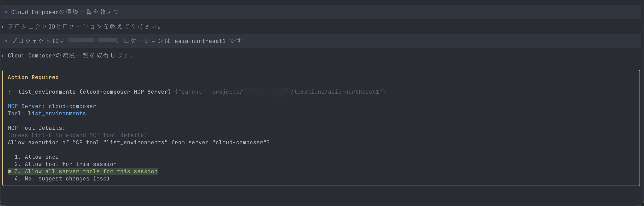Click the green selection bullet on option 3
The image size is (644, 206).
pos(10,171)
